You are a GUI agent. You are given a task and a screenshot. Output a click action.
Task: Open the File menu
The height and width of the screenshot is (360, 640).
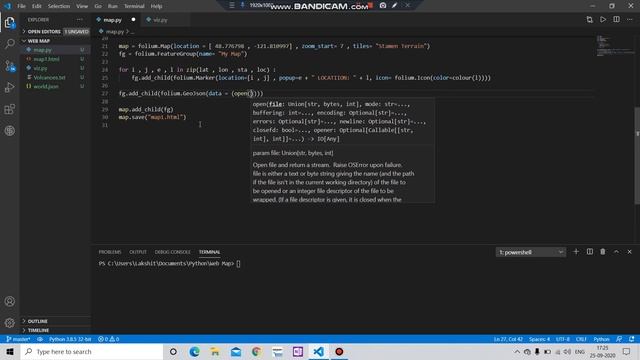click(x=21, y=6)
